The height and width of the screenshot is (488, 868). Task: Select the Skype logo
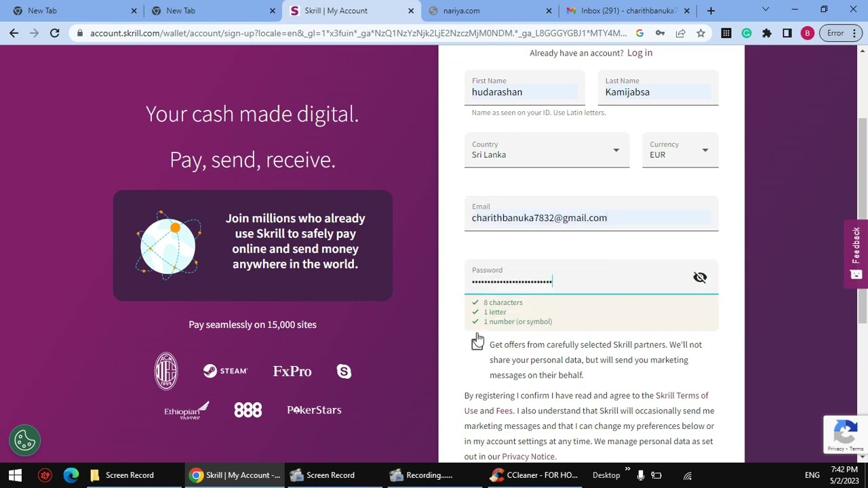[344, 371]
